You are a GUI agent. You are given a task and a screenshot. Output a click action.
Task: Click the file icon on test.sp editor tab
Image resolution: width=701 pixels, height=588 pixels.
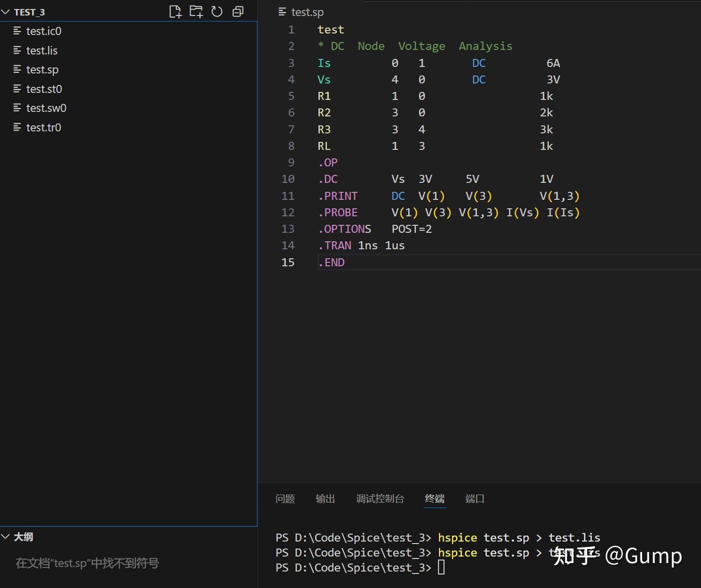pyautogui.click(x=282, y=11)
